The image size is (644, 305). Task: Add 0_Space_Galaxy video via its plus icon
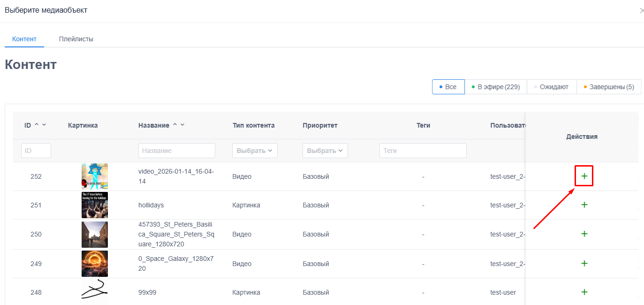(584, 263)
